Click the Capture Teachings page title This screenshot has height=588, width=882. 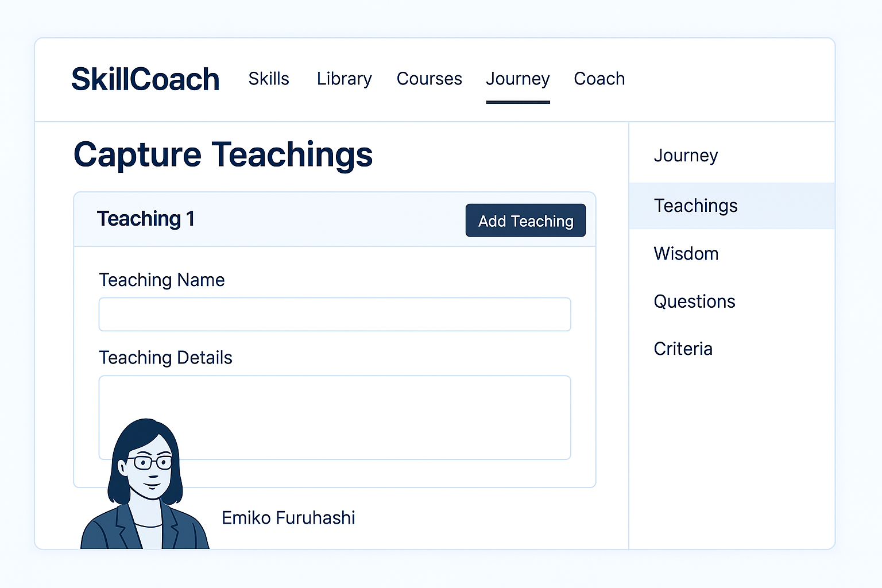[223, 154]
